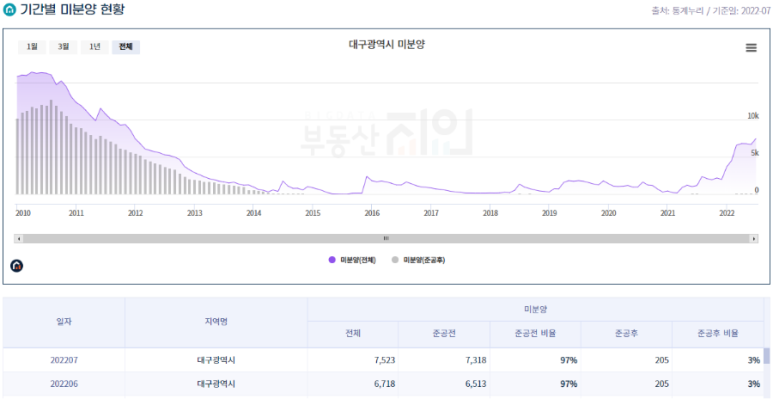Screen dimensions: 773x399
Task: Click the 준공후 비율 column header
Action: [x=717, y=334]
